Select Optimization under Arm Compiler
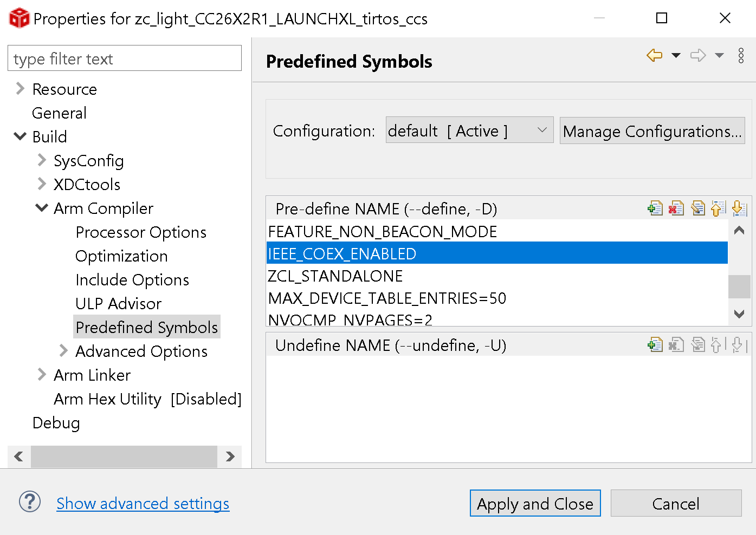Viewport: 756px width, 535px height. (x=121, y=256)
